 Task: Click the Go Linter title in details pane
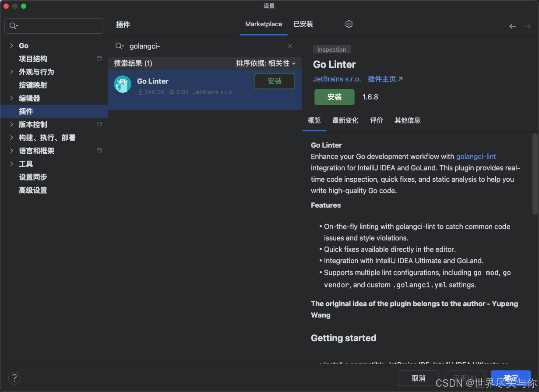coord(335,64)
